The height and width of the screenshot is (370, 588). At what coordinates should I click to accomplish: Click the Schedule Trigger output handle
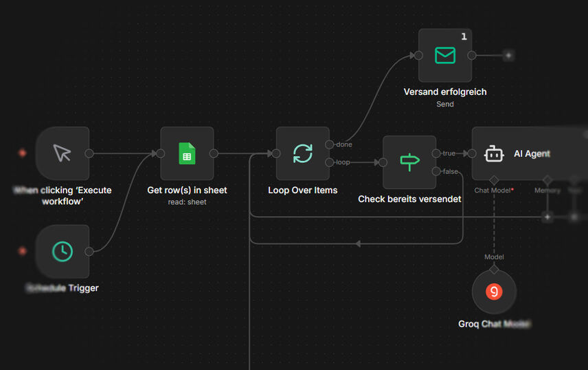tap(89, 251)
